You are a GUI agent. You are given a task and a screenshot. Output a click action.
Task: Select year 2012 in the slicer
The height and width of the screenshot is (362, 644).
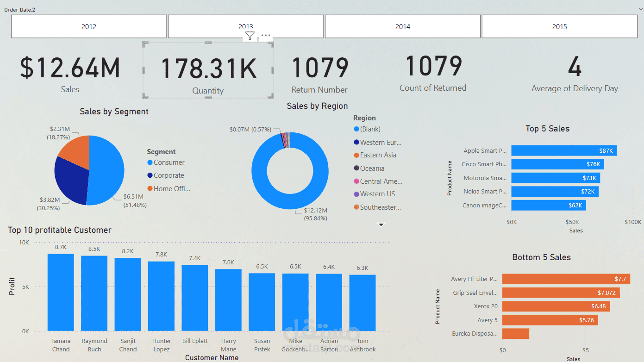click(88, 26)
